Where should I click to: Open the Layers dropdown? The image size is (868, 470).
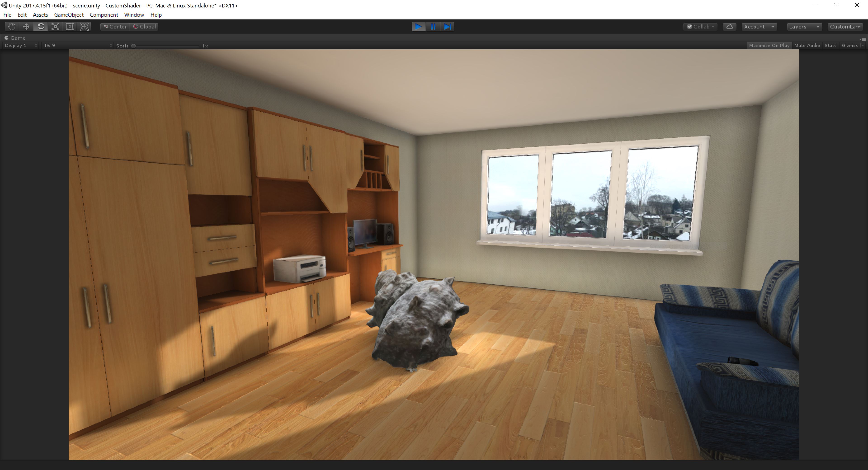click(804, 27)
